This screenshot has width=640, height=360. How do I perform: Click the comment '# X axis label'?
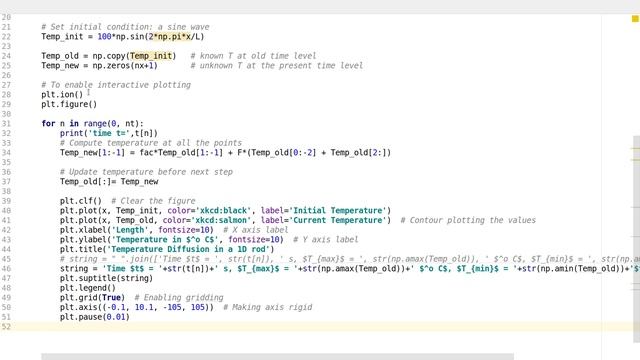(256, 230)
